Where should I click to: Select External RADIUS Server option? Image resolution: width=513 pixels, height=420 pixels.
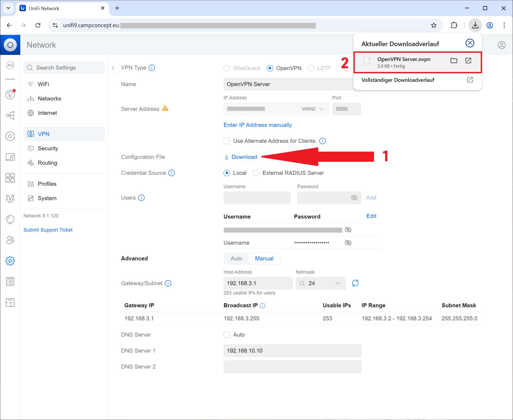[256, 173]
